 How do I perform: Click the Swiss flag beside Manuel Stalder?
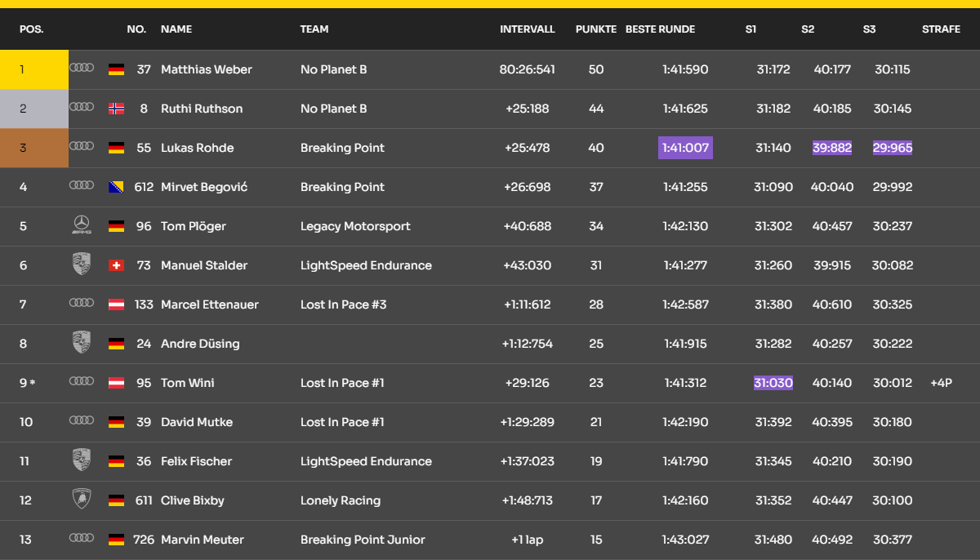116,265
